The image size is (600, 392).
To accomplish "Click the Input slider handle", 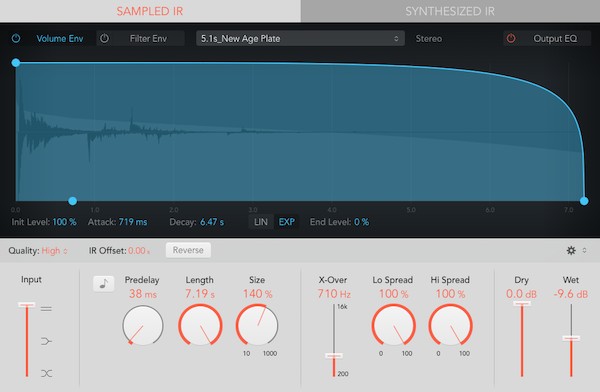I will click(x=27, y=305).
